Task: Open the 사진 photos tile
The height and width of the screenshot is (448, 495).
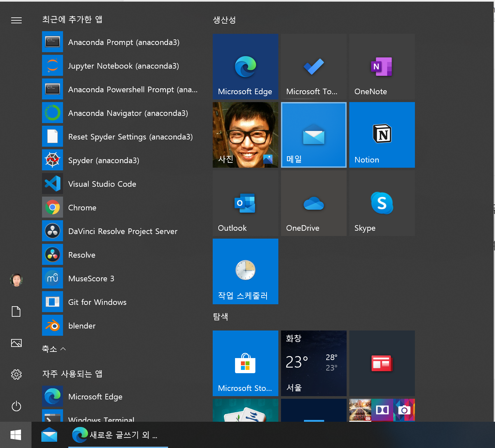Action: click(246, 135)
